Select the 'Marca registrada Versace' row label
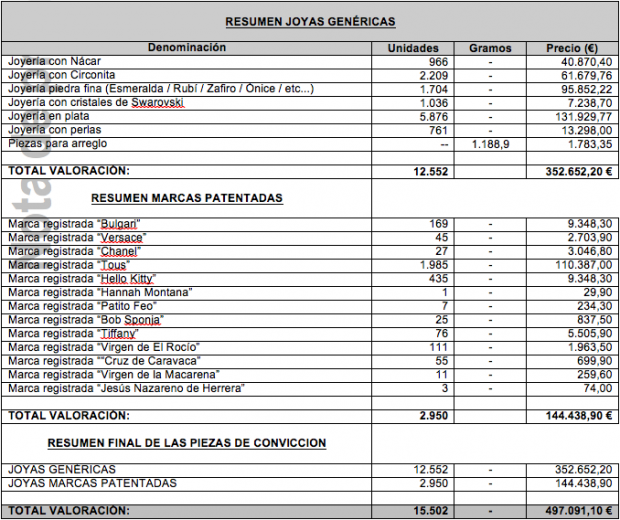 point(77,238)
